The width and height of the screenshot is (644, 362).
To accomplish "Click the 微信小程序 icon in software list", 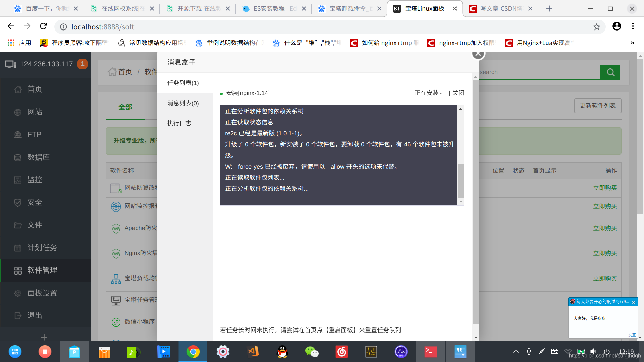I will coord(116,322).
